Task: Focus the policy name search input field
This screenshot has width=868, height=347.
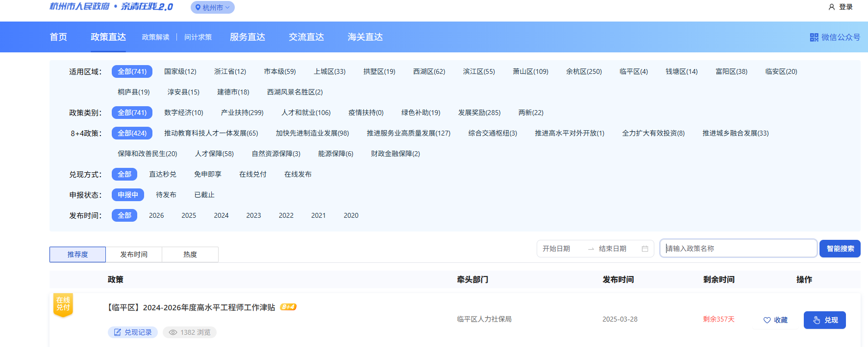Action: pyautogui.click(x=738, y=249)
